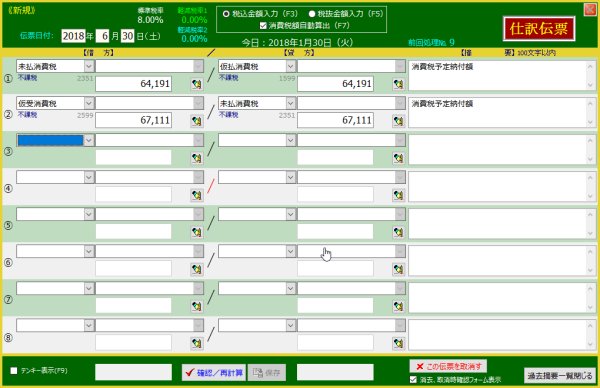Edit the voucher year field 2018

coord(73,36)
